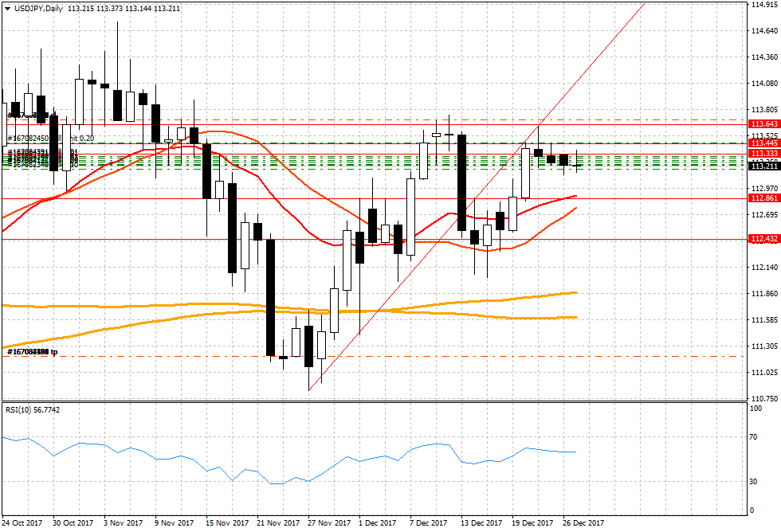Click the 111.585 price axis label
Viewport: 781px width, 532px height.
point(764,319)
